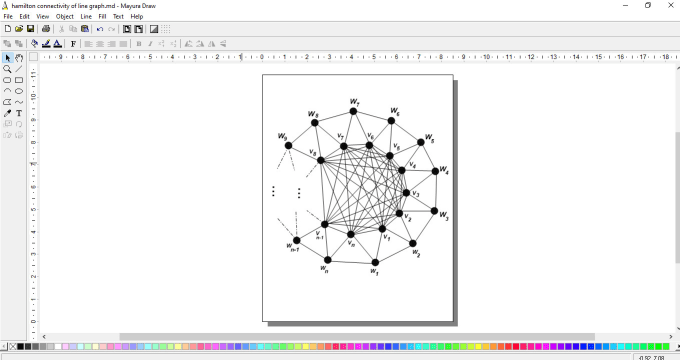Open the line color pen tool
This screenshot has width=680, height=360.
pyautogui.click(x=46, y=43)
